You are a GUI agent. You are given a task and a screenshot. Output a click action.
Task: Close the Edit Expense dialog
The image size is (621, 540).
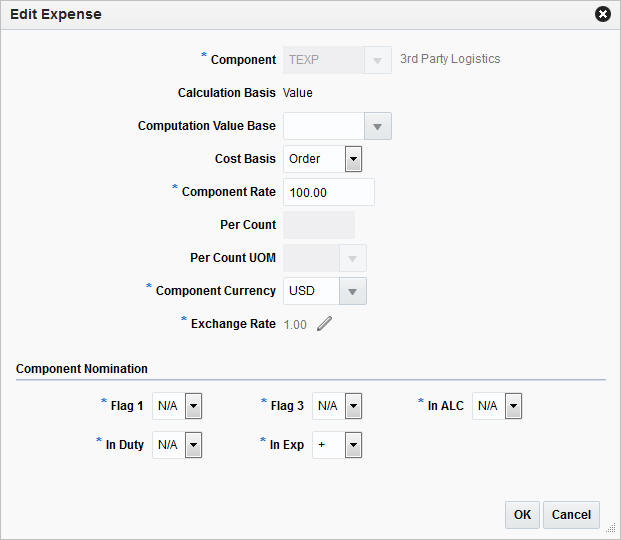click(602, 15)
